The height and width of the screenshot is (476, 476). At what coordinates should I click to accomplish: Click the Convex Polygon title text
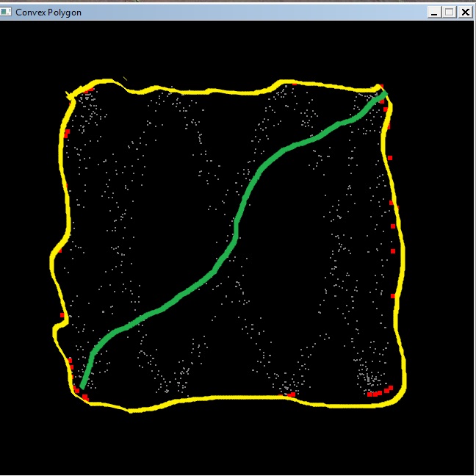(x=48, y=12)
